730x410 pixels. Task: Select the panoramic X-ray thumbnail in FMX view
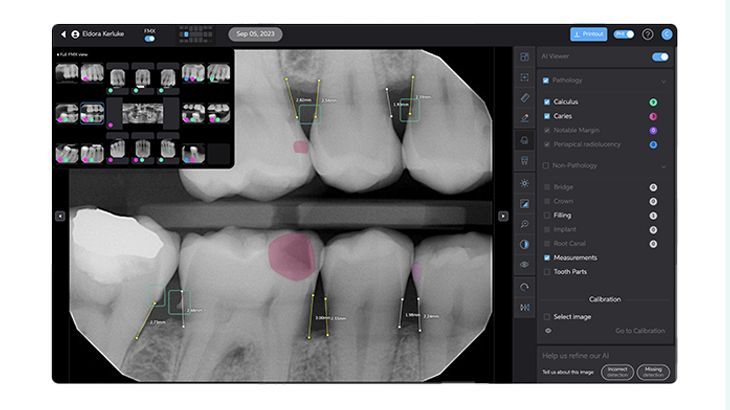pos(142,113)
